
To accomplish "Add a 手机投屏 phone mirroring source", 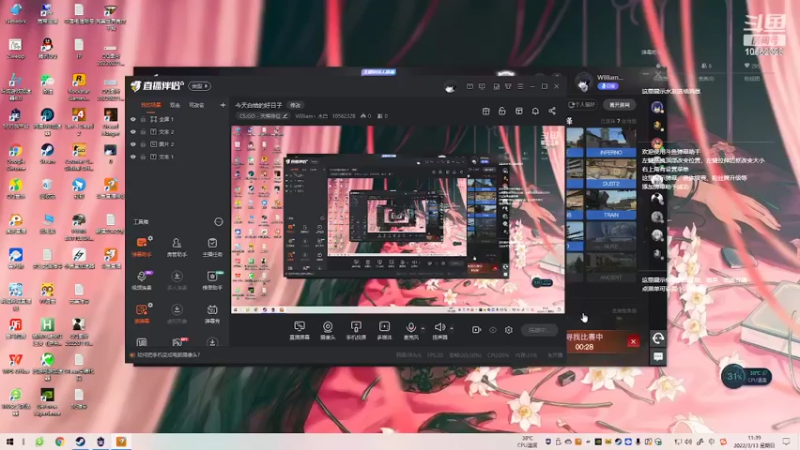I will [x=356, y=331].
